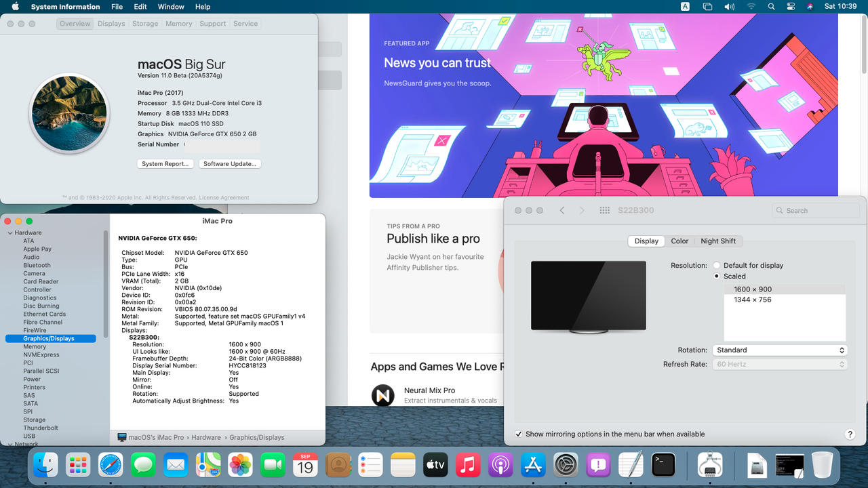Viewport: 868px width, 488px height.
Task: Switch to the Memory tab in About This Mac
Action: pos(179,24)
